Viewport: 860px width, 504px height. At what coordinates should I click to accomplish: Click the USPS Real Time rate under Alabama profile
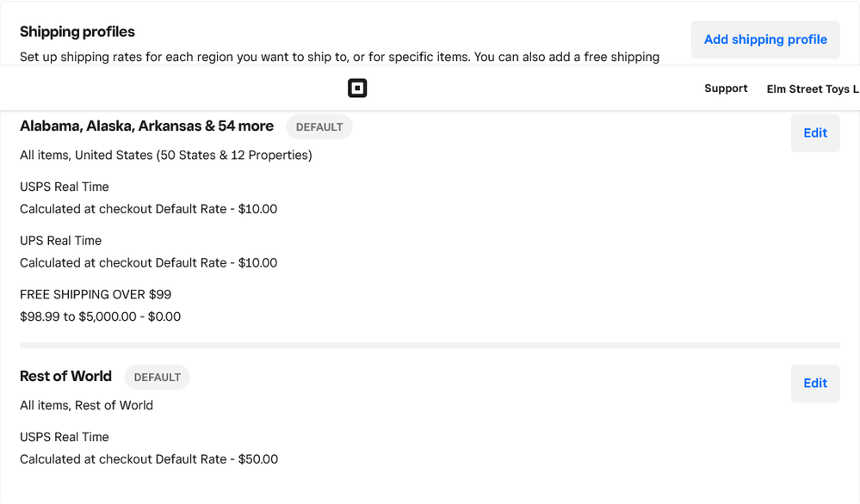coord(64,187)
